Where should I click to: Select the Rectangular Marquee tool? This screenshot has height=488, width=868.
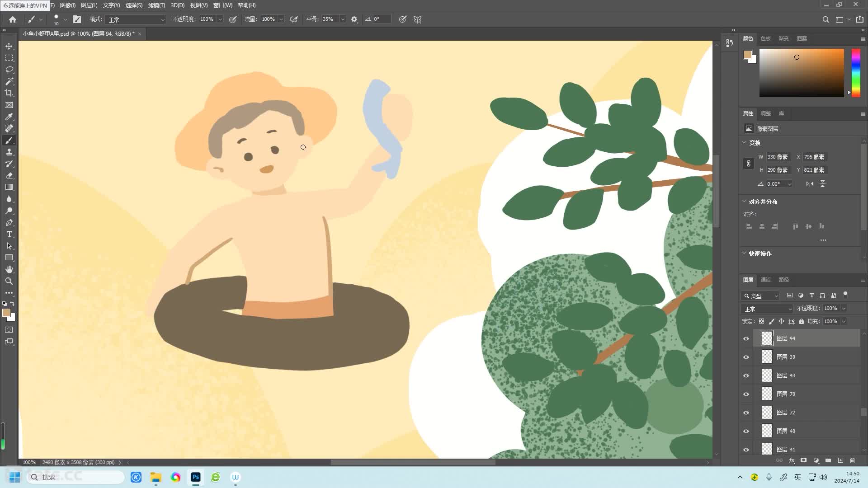[x=9, y=58]
